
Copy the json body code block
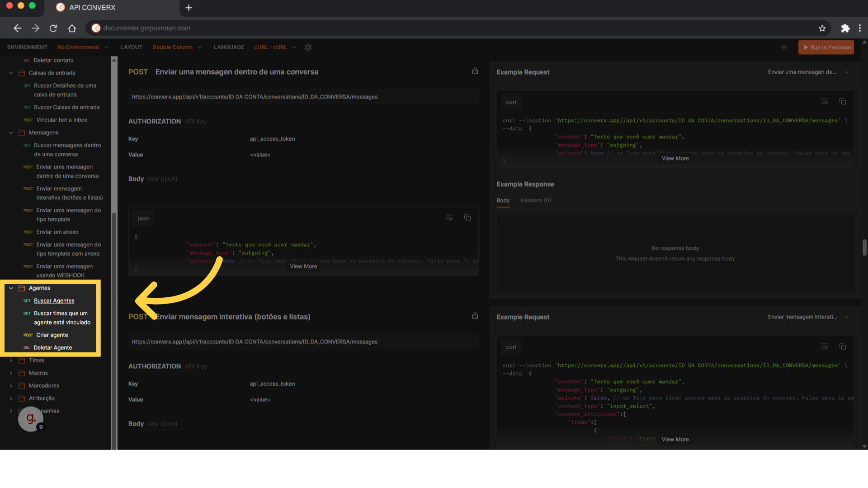[x=467, y=218]
